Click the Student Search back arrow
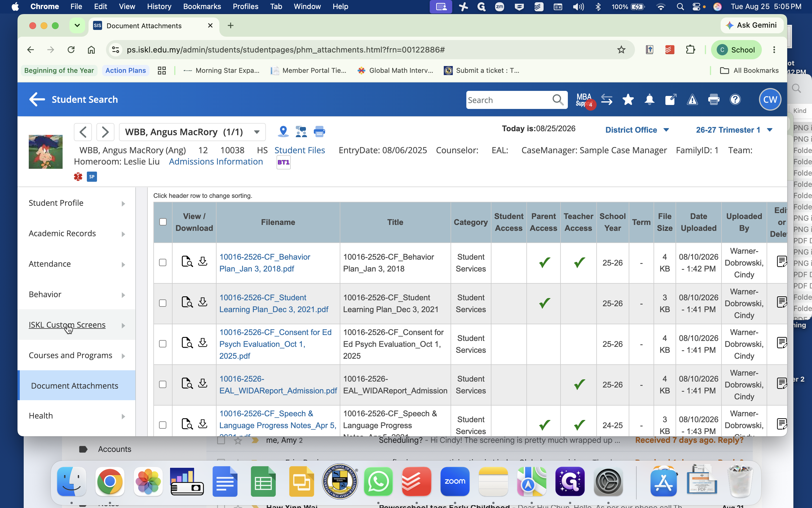Image resolution: width=812 pixels, height=508 pixels. pos(37,99)
